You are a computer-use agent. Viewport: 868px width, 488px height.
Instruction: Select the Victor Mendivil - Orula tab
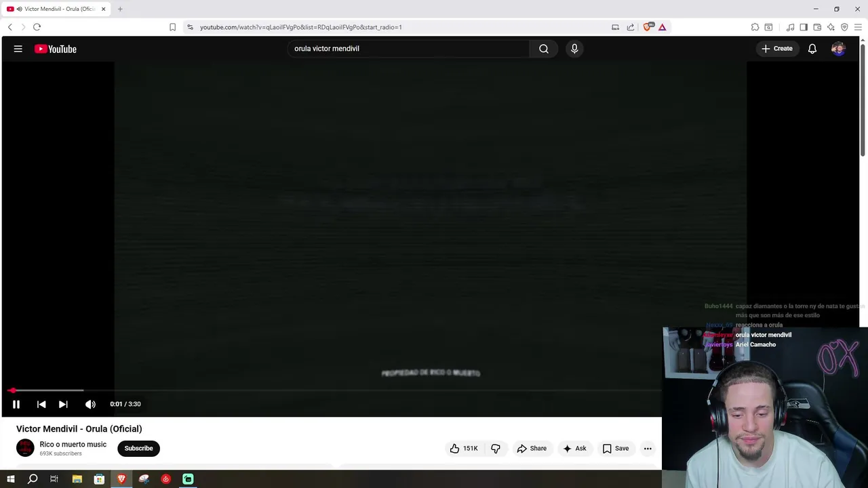tap(56, 9)
